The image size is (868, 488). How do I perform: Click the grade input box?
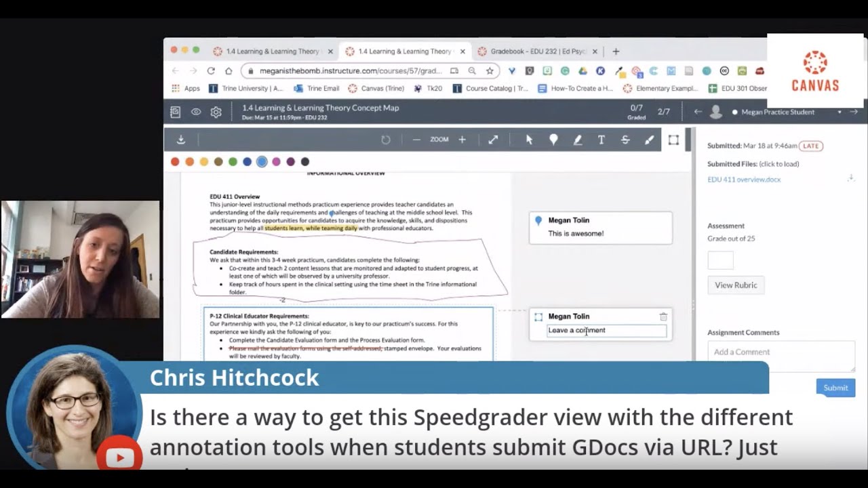720,260
